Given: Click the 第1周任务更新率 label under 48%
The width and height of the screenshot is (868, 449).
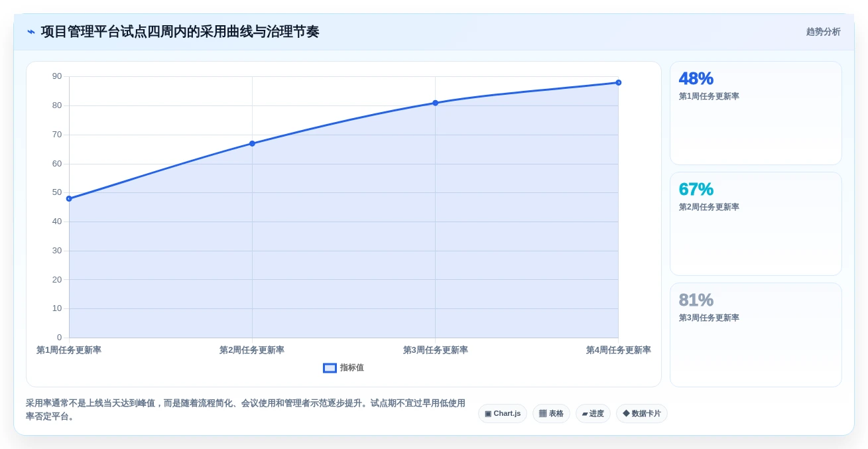Looking at the screenshot, I should (709, 96).
